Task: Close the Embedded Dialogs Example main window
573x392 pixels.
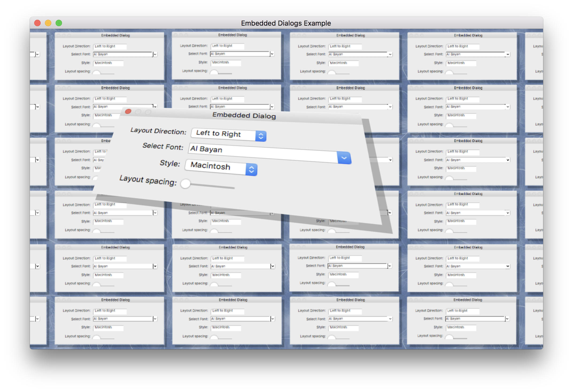Action: click(37, 23)
